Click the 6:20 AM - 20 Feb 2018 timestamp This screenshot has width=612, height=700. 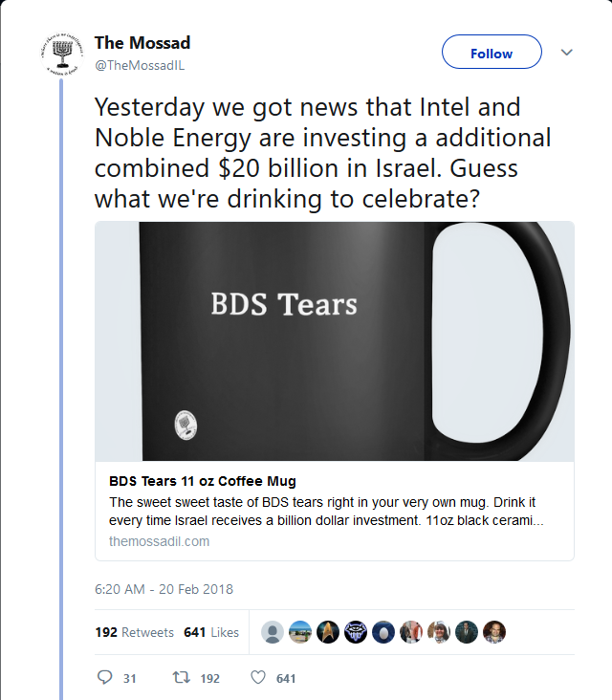coord(164,589)
